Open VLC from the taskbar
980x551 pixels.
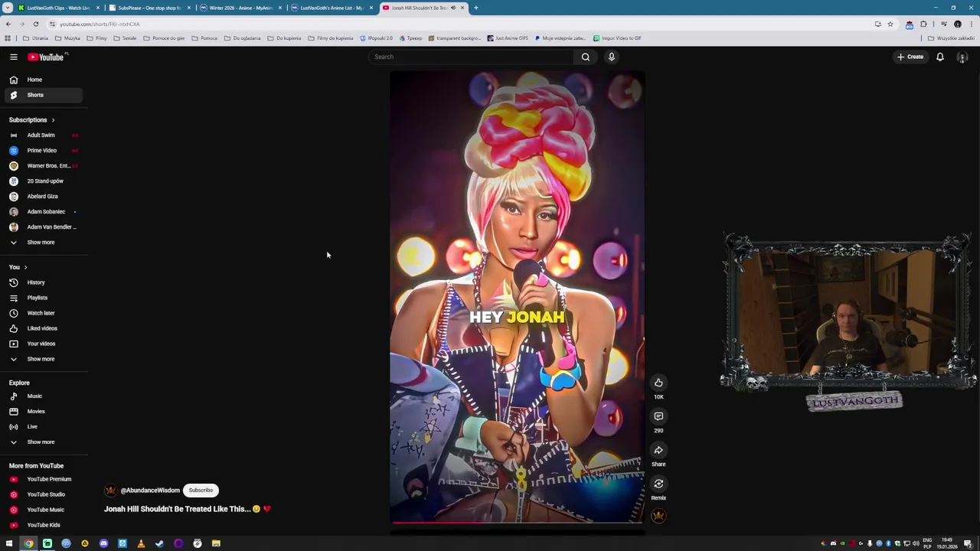(x=141, y=543)
